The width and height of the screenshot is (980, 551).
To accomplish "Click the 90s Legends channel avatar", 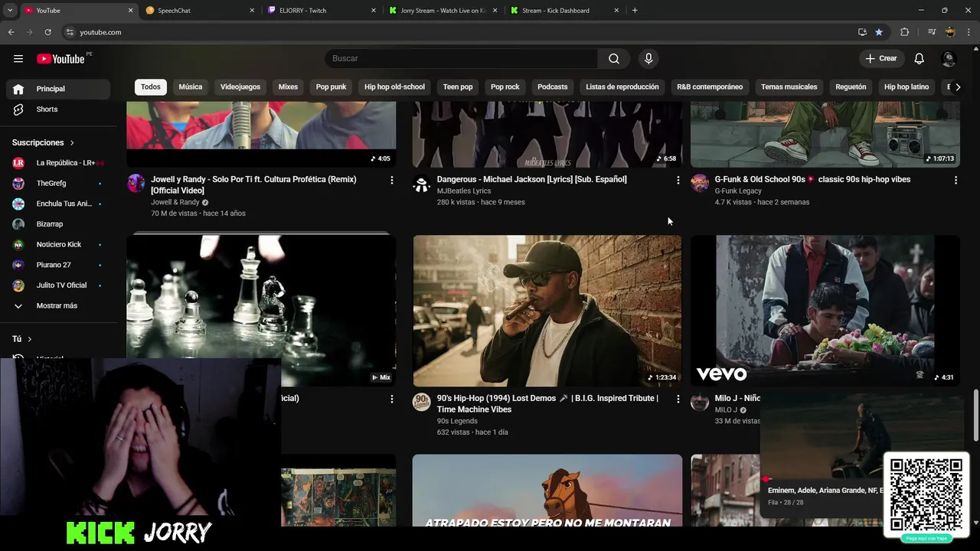I will [x=422, y=402].
